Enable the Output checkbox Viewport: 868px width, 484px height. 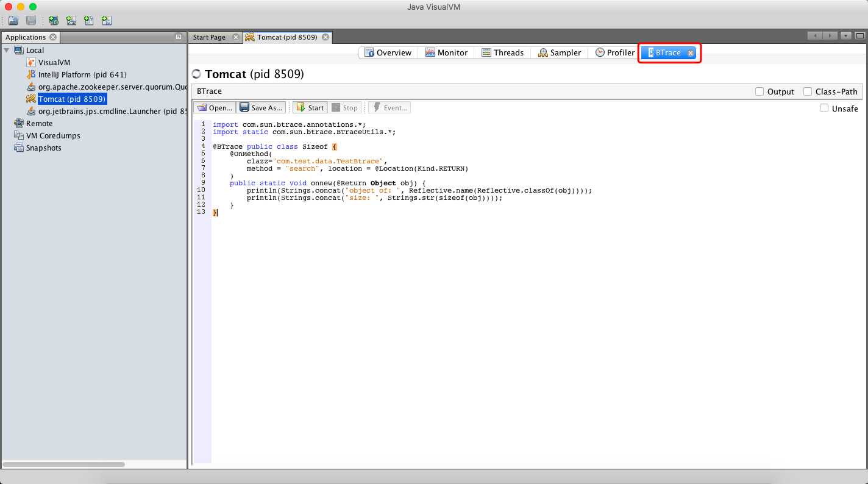pyautogui.click(x=759, y=91)
